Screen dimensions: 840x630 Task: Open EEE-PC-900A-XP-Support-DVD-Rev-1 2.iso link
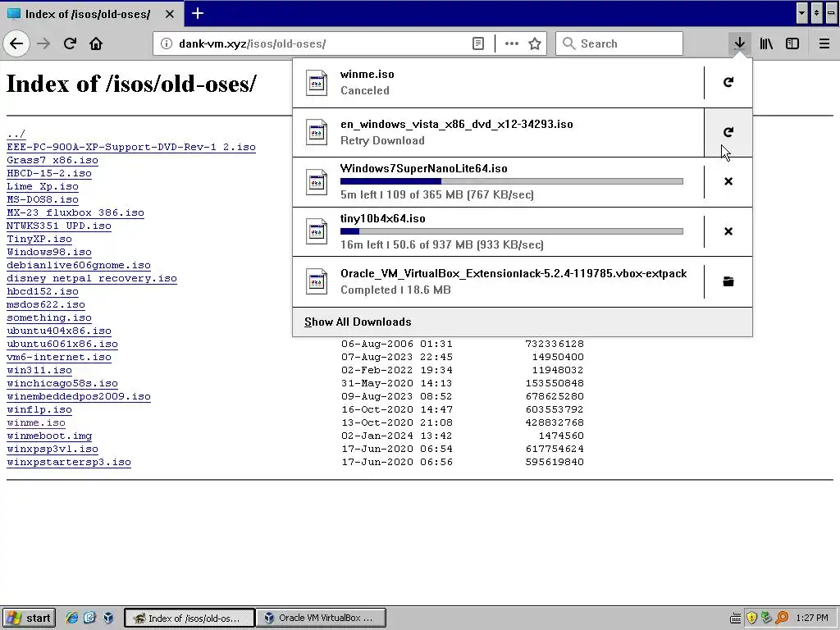click(x=131, y=147)
